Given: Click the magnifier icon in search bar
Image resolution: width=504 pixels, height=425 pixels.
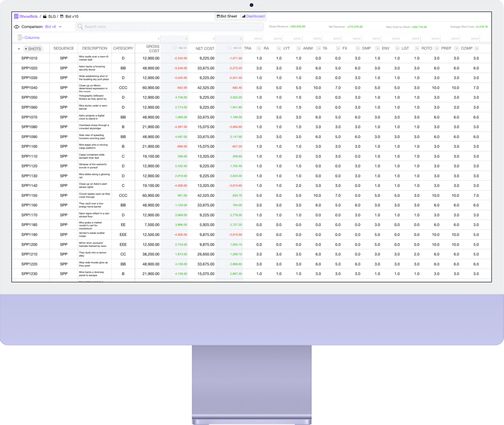Looking at the screenshot, I should 80,27.
